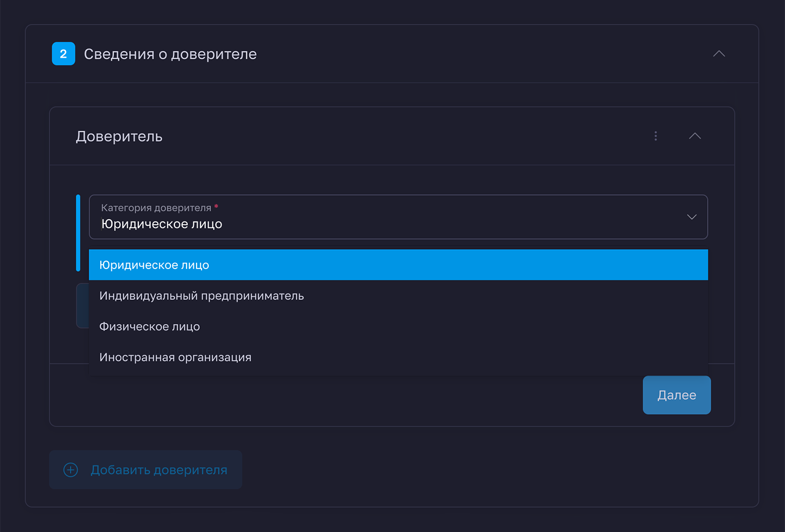Viewport: 785px width, 532px height.
Task: Collapse the "Сведения о доверителе" section chevron
Action: (719, 54)
